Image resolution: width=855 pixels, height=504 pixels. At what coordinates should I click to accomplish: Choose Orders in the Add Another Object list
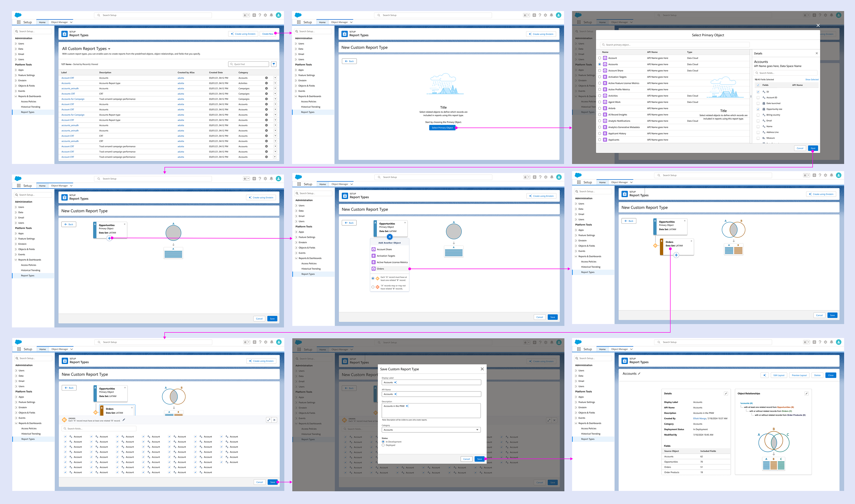click(x=390, y=269)
